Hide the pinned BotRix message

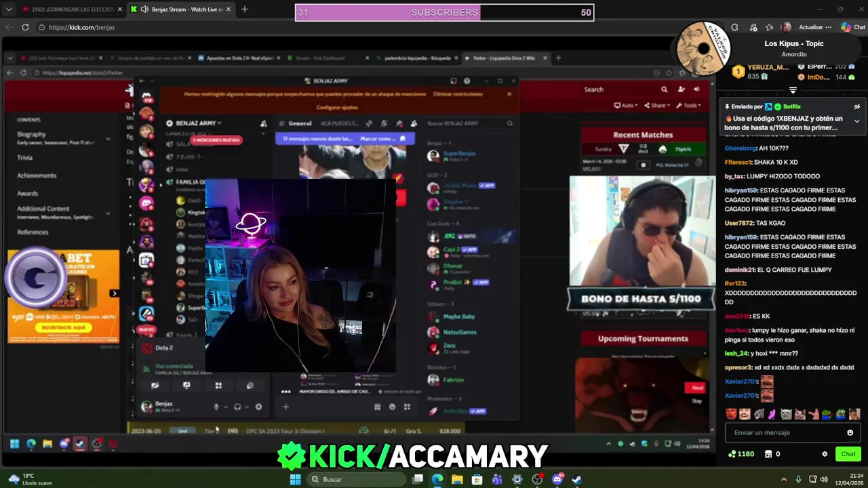point(856,106)
